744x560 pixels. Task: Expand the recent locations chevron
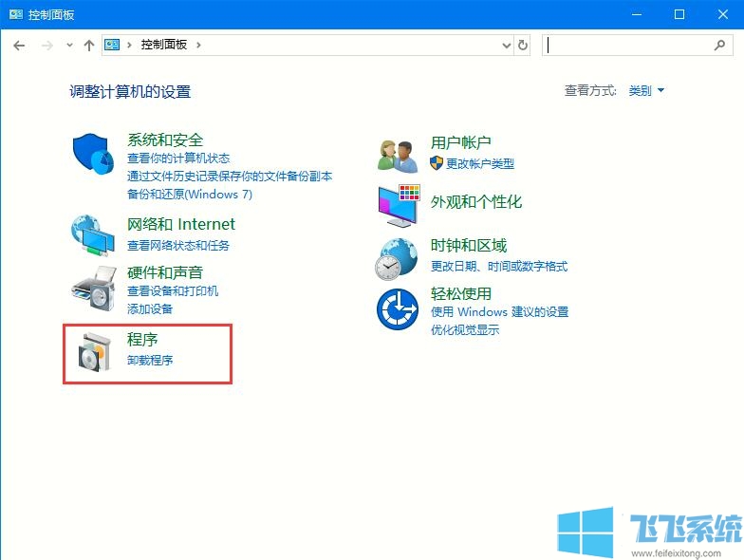click(69, 45)
